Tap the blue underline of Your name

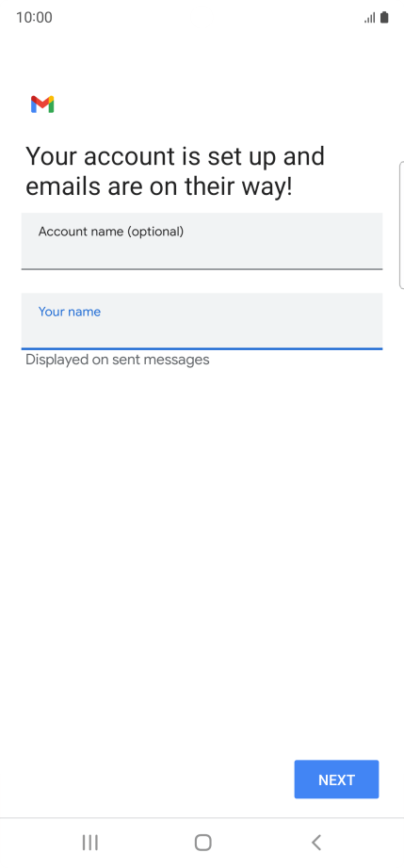202,348
